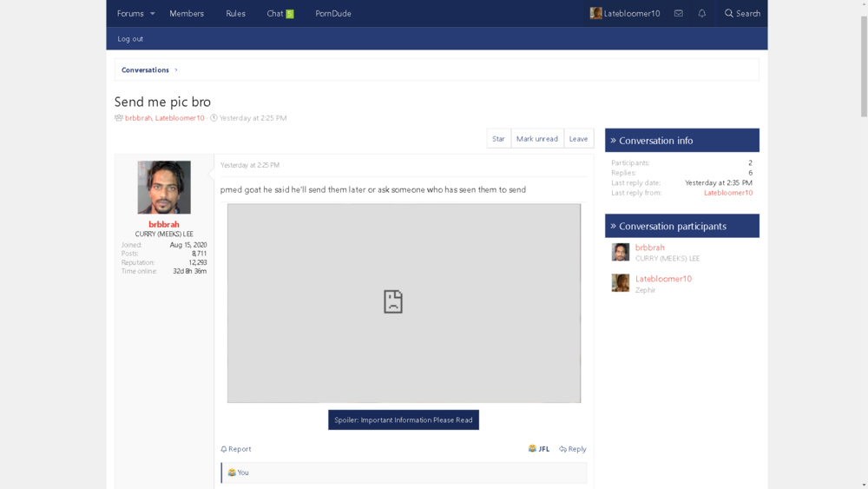Click the Reply text link

tap(577, 449)
